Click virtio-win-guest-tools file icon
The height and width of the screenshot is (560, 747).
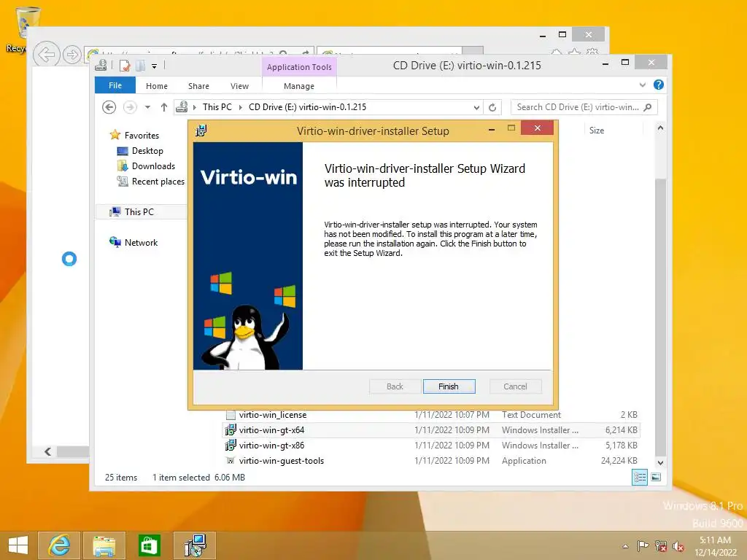click(231, 461)
